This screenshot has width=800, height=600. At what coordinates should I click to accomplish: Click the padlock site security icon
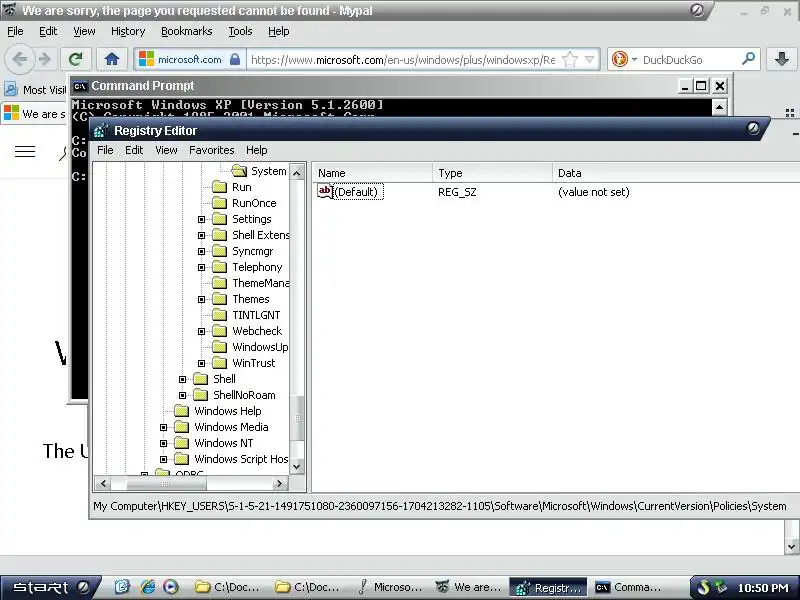(235, 60)
